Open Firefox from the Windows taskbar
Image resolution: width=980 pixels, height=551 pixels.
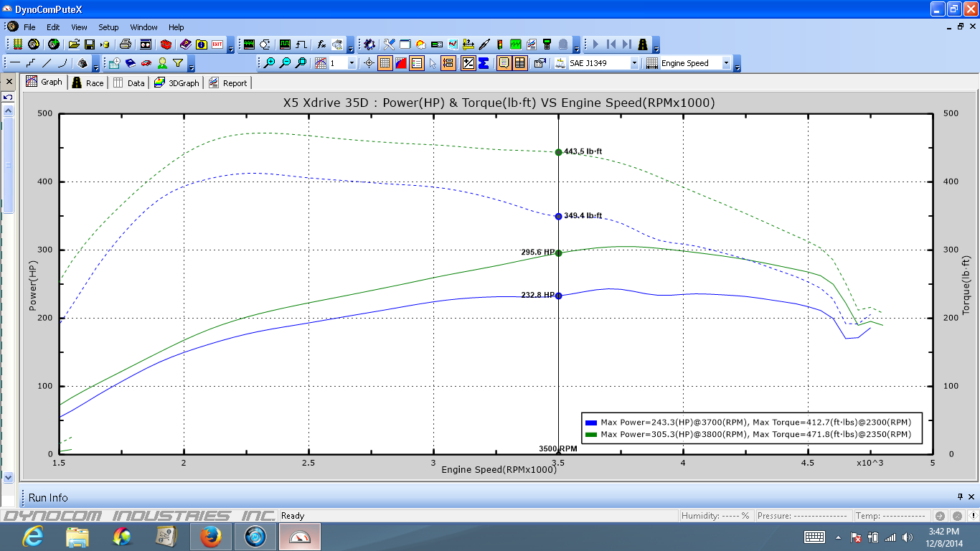(211, 537)
